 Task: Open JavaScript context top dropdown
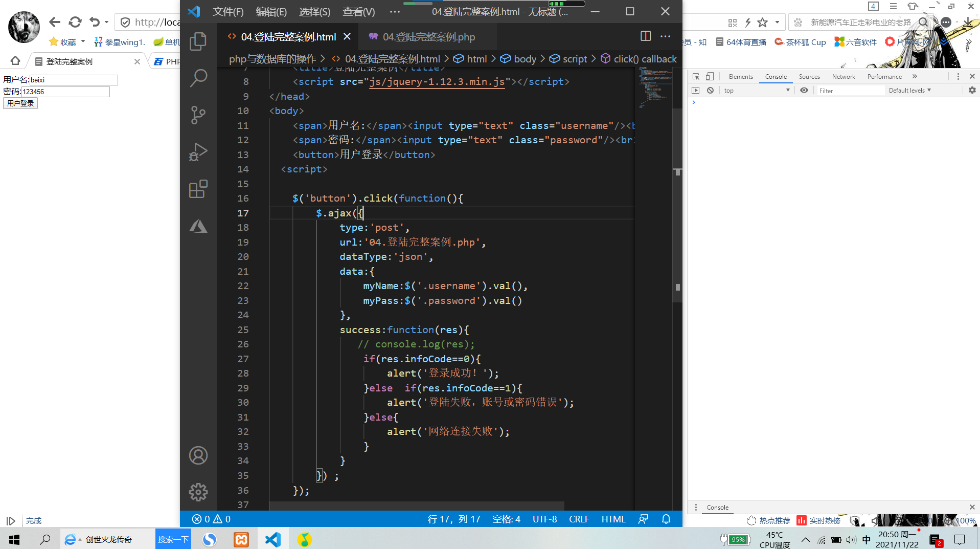(x=757, y=90)
